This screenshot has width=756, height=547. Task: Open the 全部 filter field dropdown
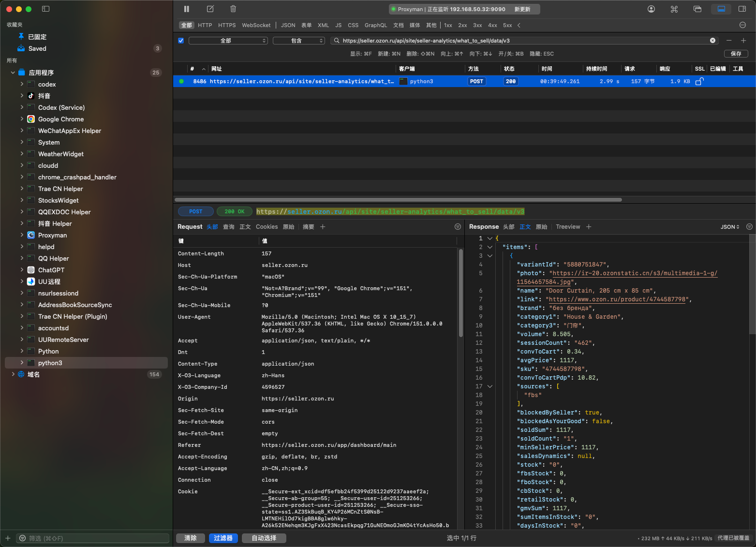click(228, 41)
